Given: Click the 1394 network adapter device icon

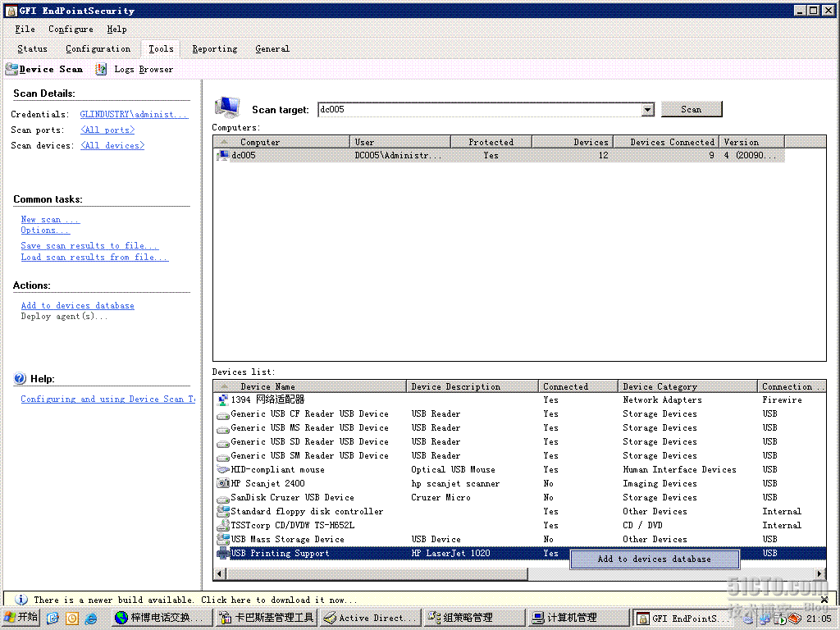Looking at the screenshot, I should tap(223, 399).
